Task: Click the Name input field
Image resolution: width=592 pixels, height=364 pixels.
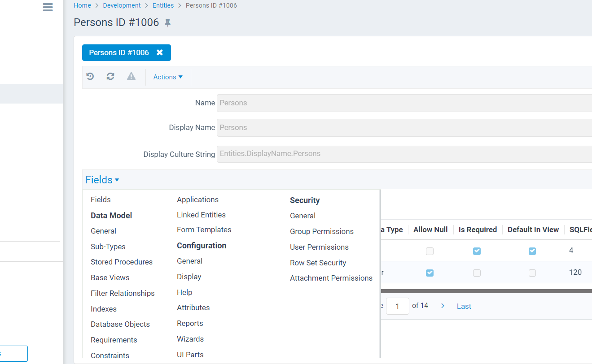Action: coord(404,103)
